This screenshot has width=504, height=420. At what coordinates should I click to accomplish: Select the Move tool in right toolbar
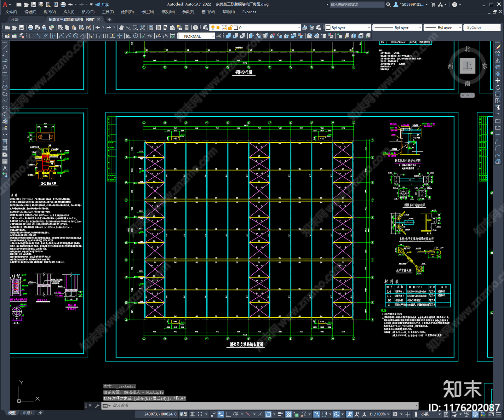[x=498, y=81]
